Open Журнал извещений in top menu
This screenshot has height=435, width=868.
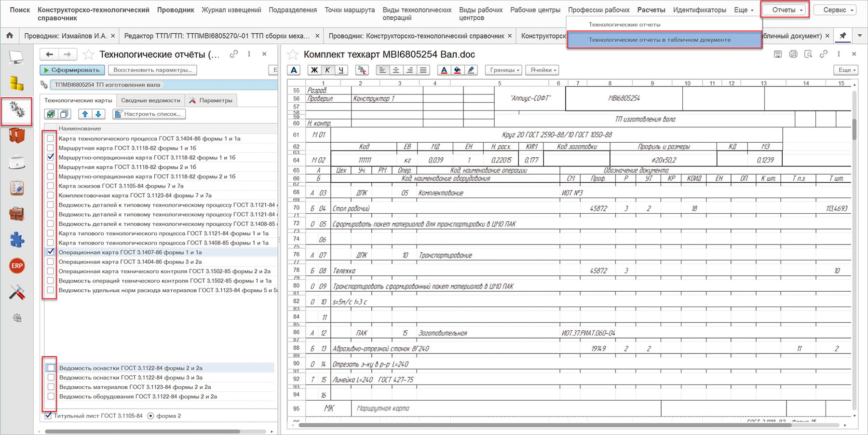[x=231, y=10]
